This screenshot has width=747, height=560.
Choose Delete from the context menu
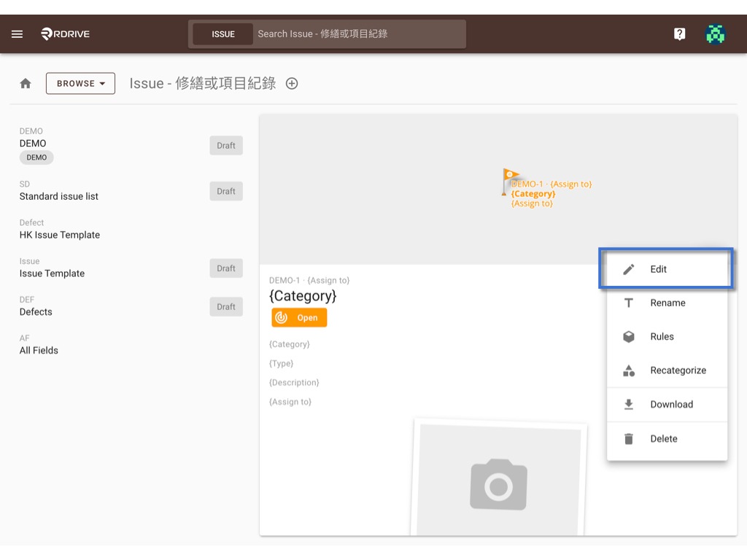click(667, 438)
